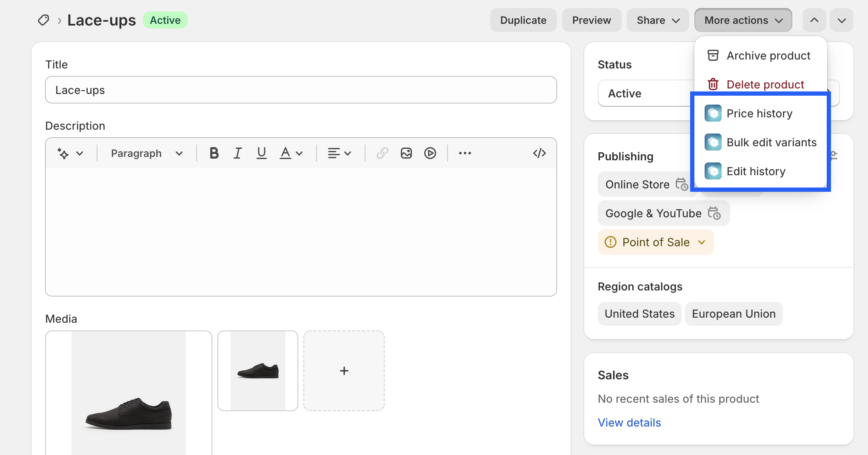Open Price history from the menu
This screenshot has height=455, width=868.
[x=759, y=114]
